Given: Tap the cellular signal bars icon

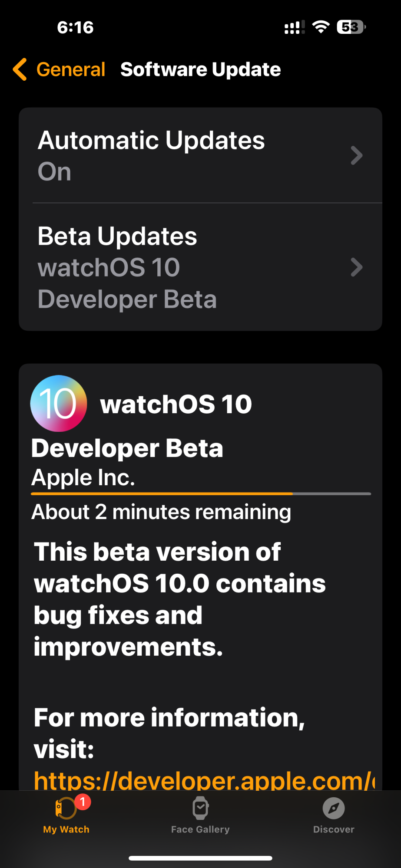Looking at the screenshot, I should (294, 27).
